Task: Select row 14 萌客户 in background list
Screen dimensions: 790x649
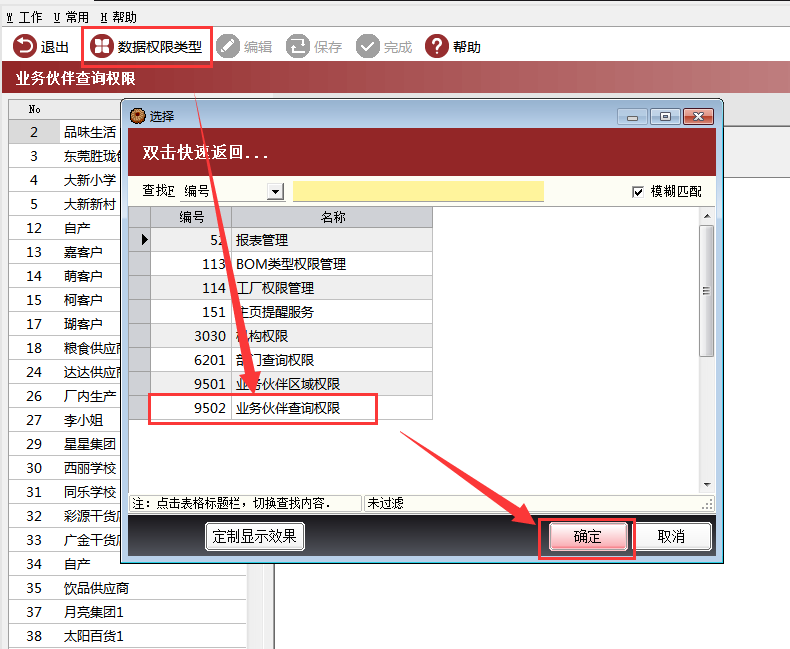Action: [x=65, y=276]
